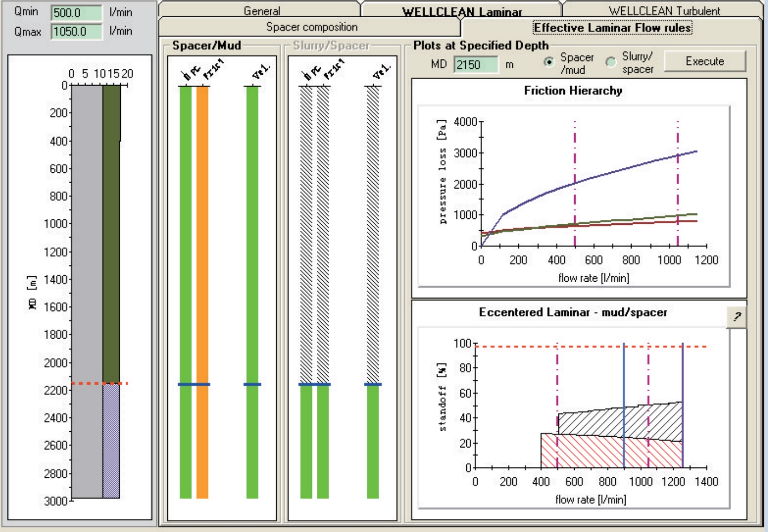Click the Qmin flow rate field
768x532 pixels.
[x=76, y=12]
